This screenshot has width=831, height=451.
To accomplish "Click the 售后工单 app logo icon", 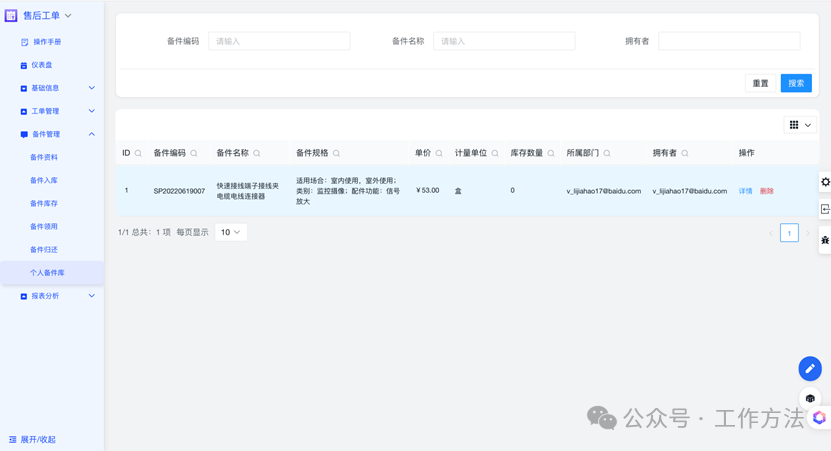I will (11, 16).
